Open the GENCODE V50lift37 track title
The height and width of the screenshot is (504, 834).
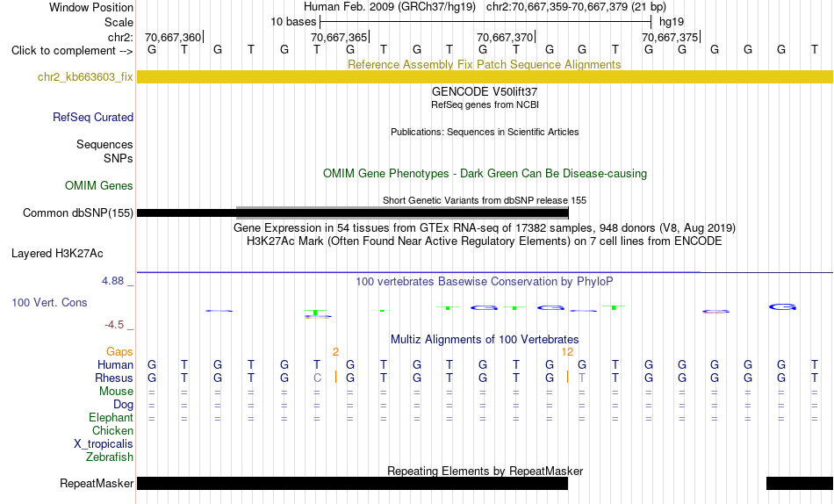485,91
